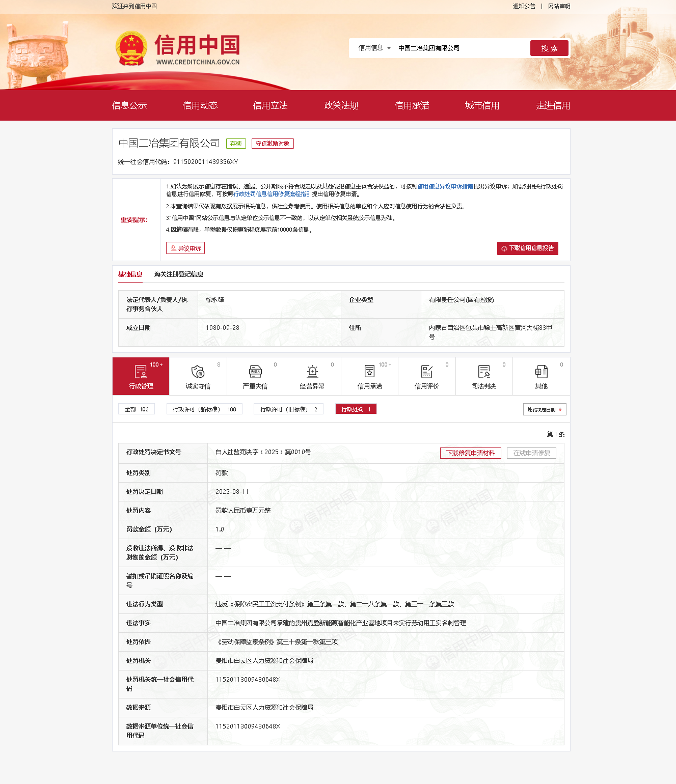Viewport: 676px width, 784px height.
Task: Filter by 全部 103 records
Action: coord(137,409)
